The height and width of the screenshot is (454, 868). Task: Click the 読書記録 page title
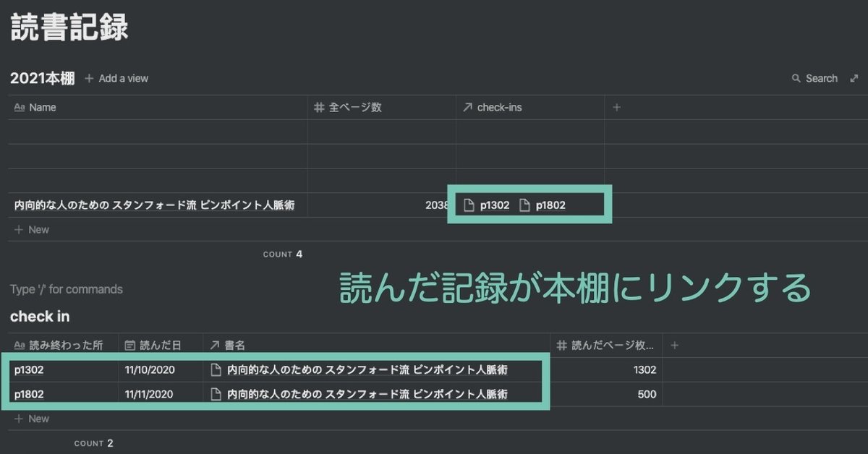click(69, 28)
